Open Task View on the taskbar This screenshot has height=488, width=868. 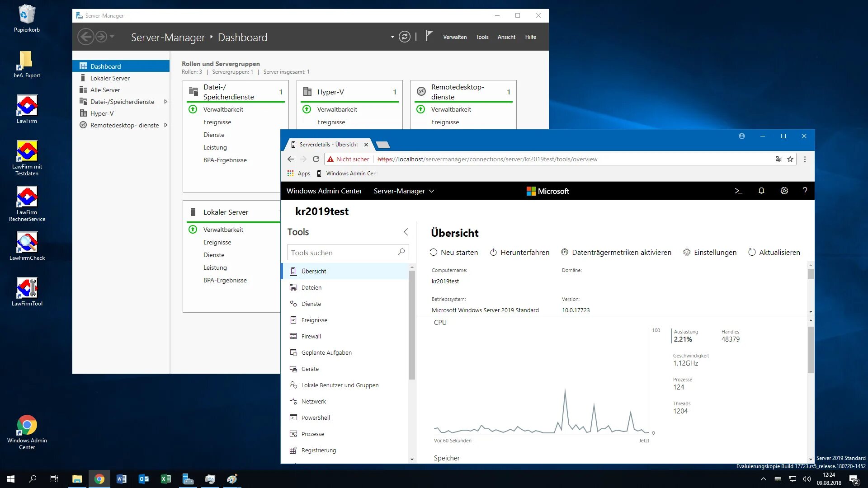[x=54, y=479]
